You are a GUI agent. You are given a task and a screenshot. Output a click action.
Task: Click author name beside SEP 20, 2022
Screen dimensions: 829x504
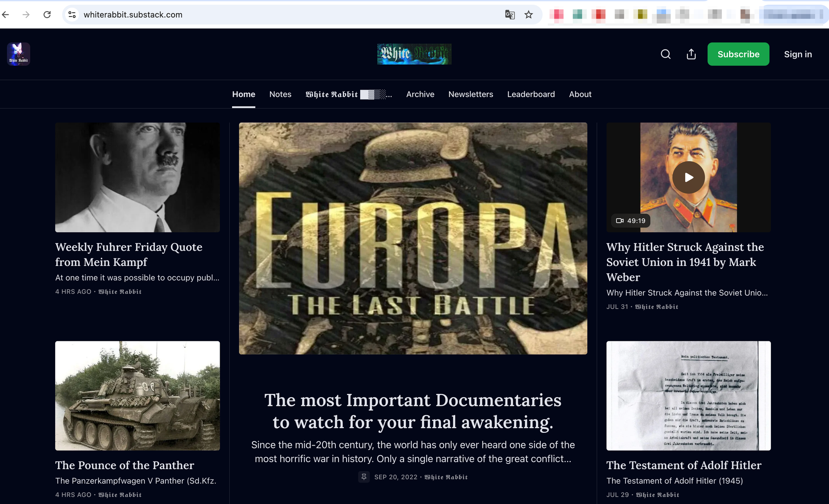(x=446, y=477)
